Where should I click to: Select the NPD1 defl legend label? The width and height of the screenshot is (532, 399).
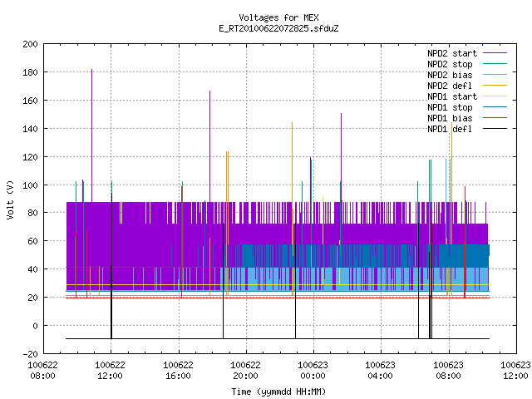pos(450,129)
